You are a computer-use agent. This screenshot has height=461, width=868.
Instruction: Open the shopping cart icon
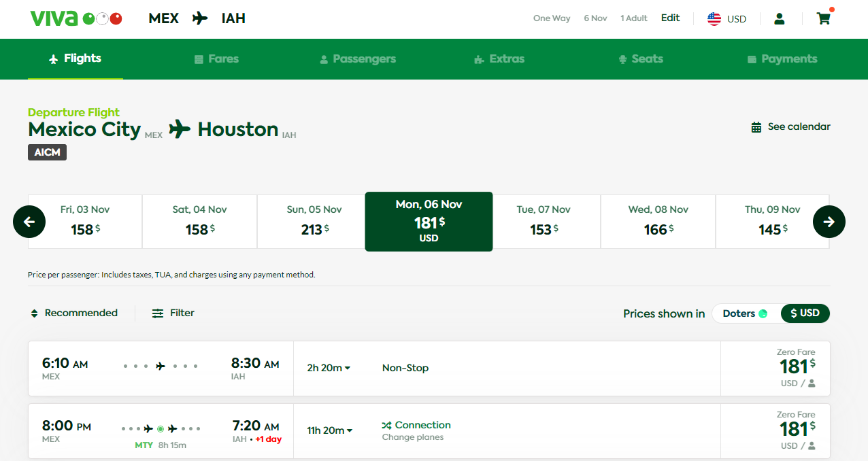(x=823, y=18)
